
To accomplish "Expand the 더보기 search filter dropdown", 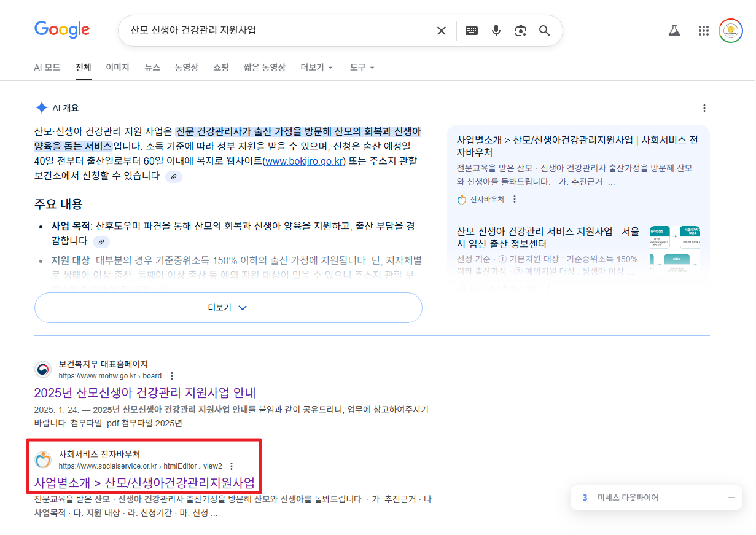I will coord(316,68).
